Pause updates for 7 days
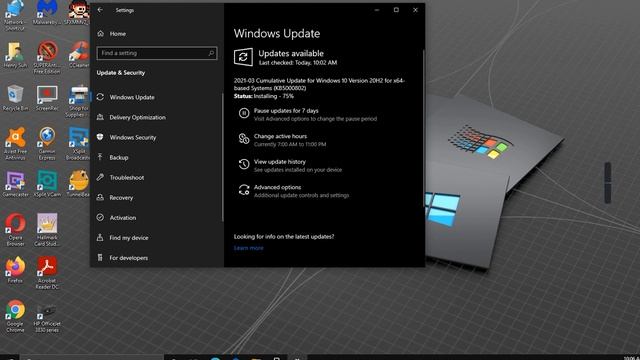The width and height of the screenshot is (640, 360). (x=307, y=114)
